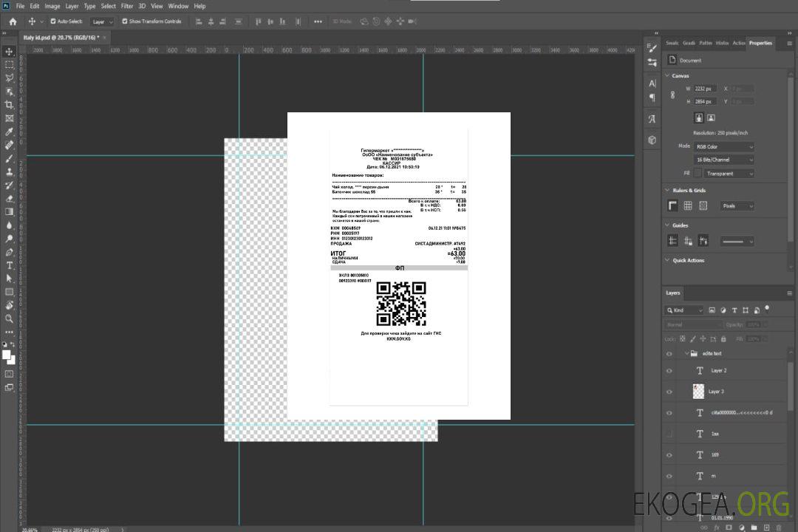Uncheck Show Transform Controls
Viewport: 798px width, 532px height.
pos(125,21)
